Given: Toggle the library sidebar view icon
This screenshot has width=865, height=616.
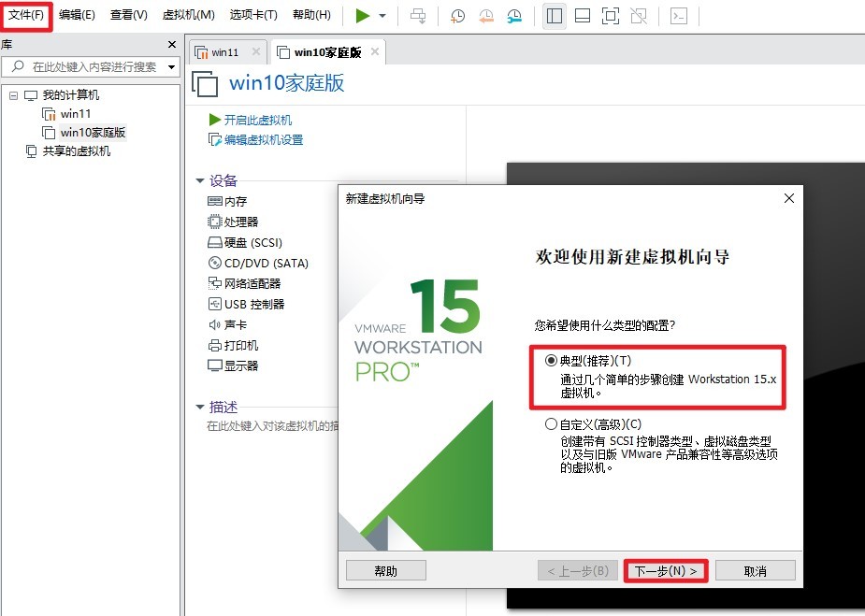Looking at the screenshot, I should tap(555, 16).
